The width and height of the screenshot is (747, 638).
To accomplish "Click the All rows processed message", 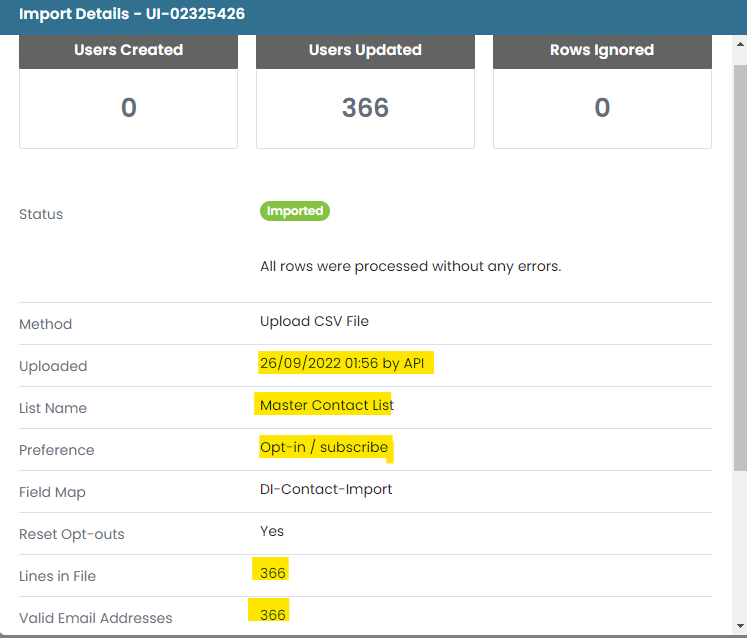I will coord(411,266).
